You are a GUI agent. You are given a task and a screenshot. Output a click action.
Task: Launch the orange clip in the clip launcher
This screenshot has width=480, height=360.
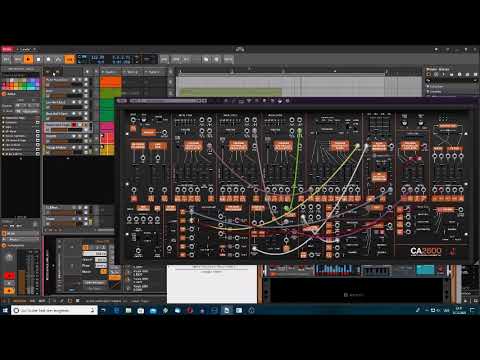click(111, 82)
